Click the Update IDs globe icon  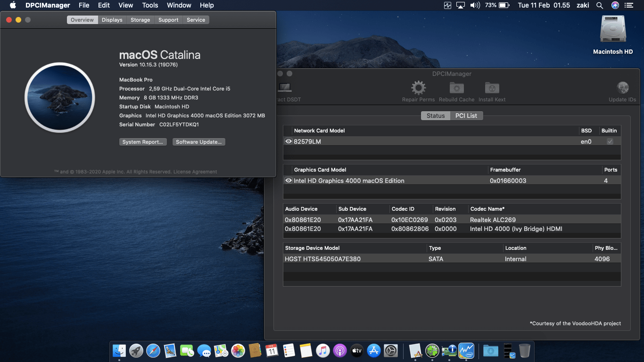(623, 88)
